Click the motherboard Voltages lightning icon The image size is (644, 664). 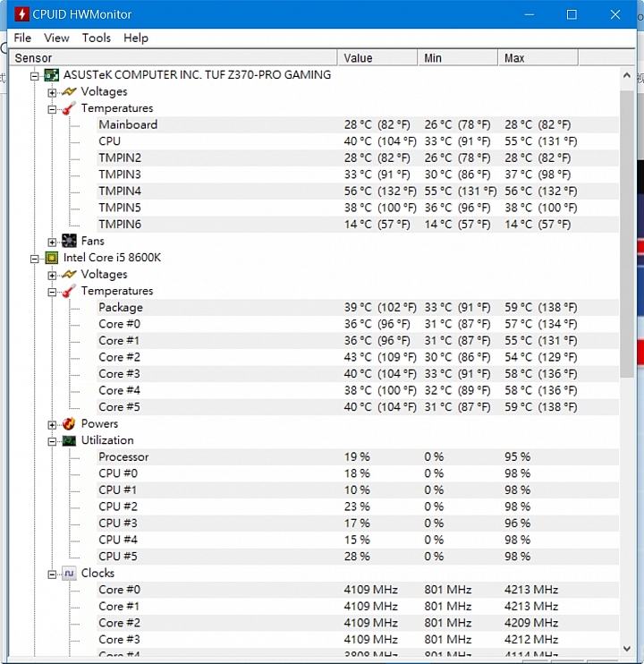[69, 91]
